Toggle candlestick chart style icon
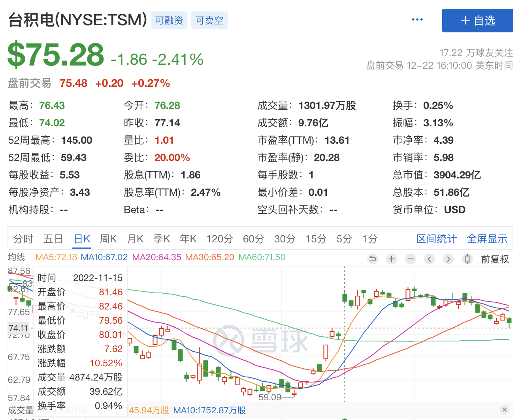Image resolution: width=520 pixels, height=420 pixels. pyautogui.click(x=467, y=259)
